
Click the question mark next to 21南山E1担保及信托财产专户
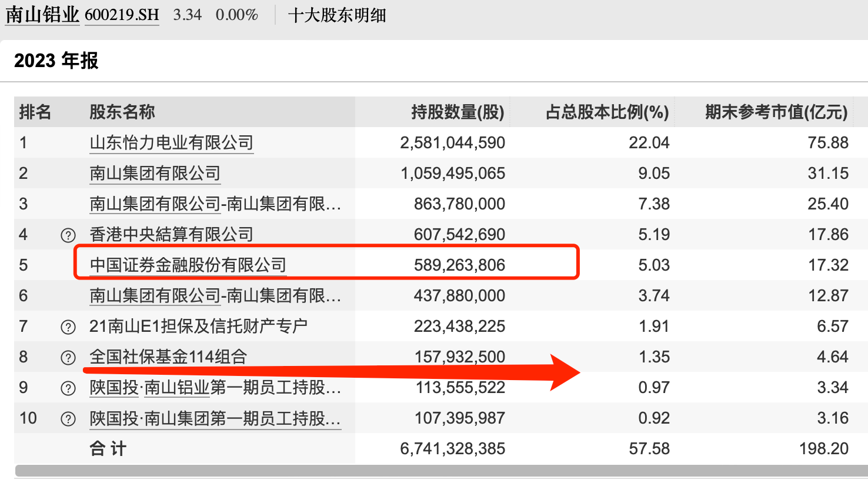68,326
